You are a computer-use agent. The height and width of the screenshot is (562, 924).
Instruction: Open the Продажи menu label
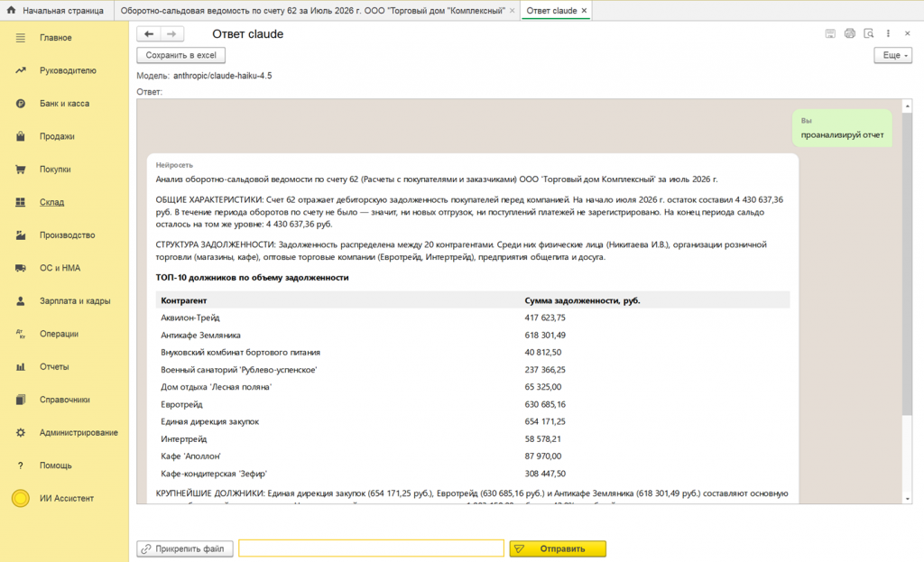click(x=57, y=136)
